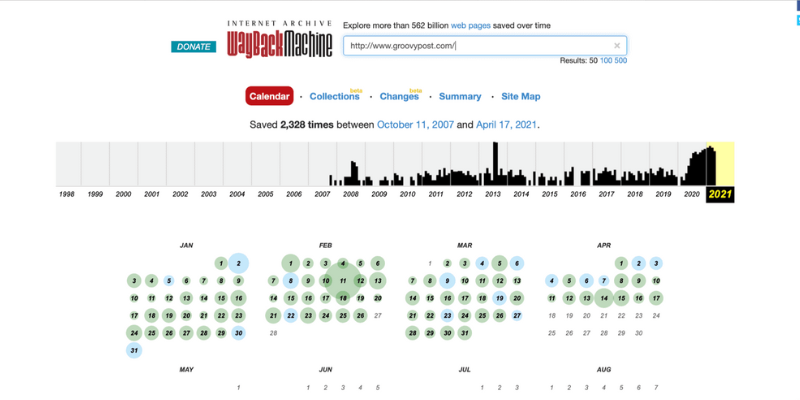Image resolution: width=800 pixels, height=400 pixels.
Task: Open the February 22 snapshot
Action: 291,316
